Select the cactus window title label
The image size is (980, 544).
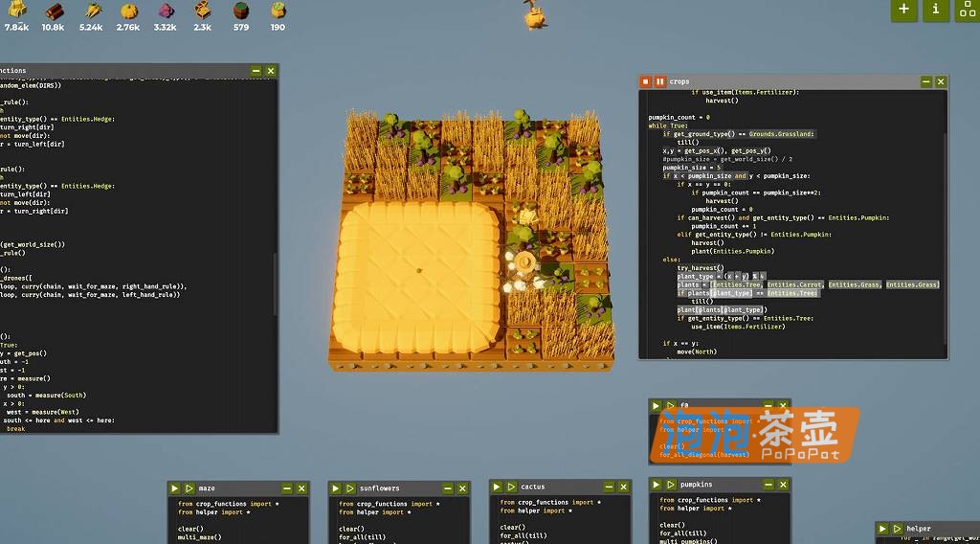pyautogui.click(x=532, y=487)
